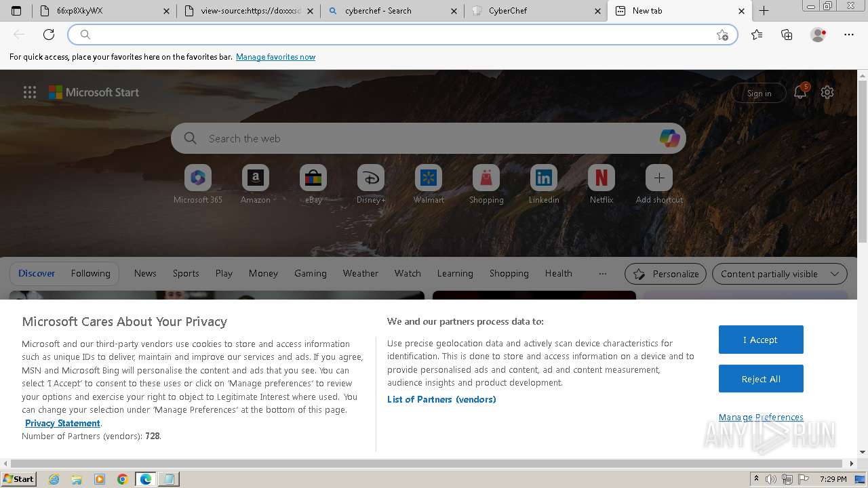Close the CyberChef tab
The width and height of the screenshot is (868, 488).
pos(597,11)
